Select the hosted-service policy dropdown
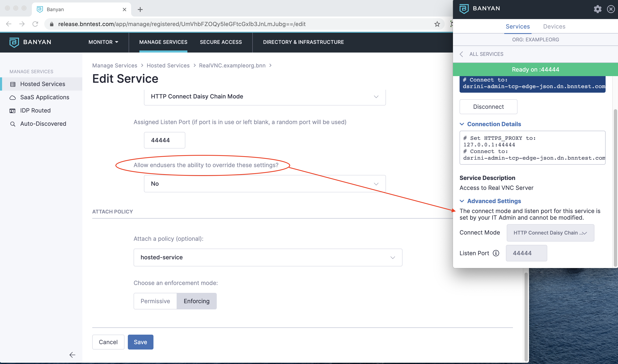This screenshot has height=364, width=618. [x=267, y=257]
